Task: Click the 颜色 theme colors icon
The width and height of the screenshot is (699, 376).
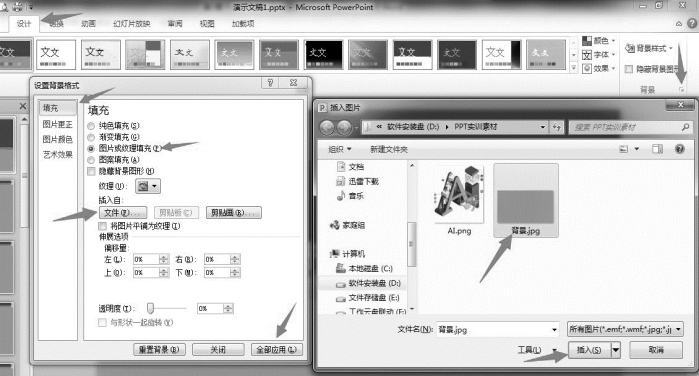Action: point(587,41)
